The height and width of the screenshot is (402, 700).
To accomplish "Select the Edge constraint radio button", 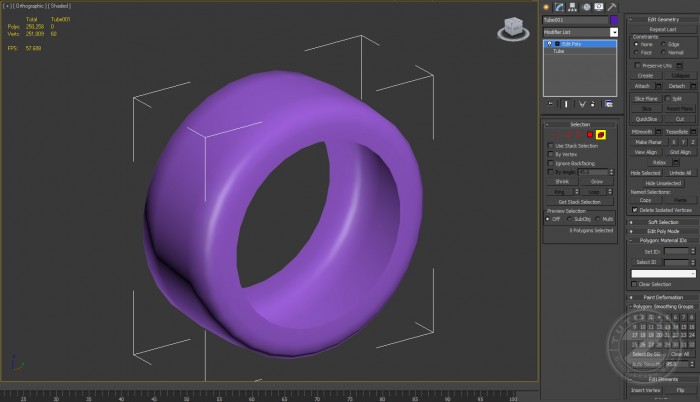I will pos(664,44).
